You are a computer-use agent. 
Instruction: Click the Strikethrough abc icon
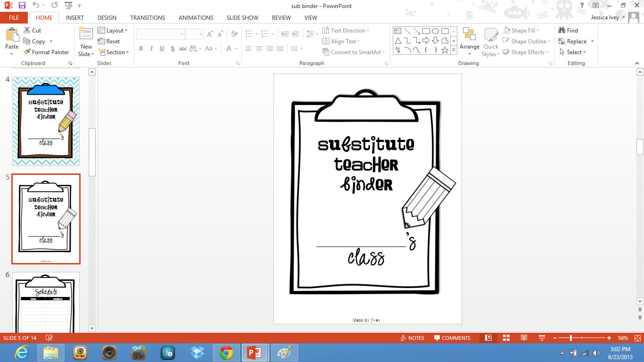click(x=183, y=49)
